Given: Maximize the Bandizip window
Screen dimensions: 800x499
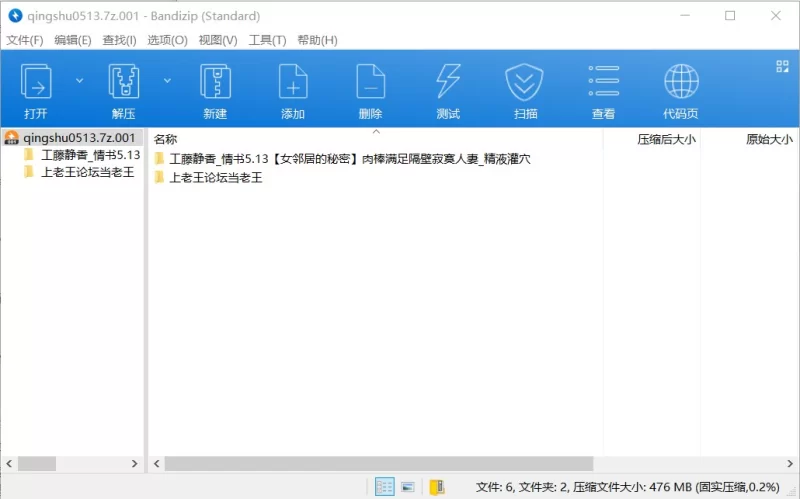Looking at the screenshot, I should (x=730, y=16).
